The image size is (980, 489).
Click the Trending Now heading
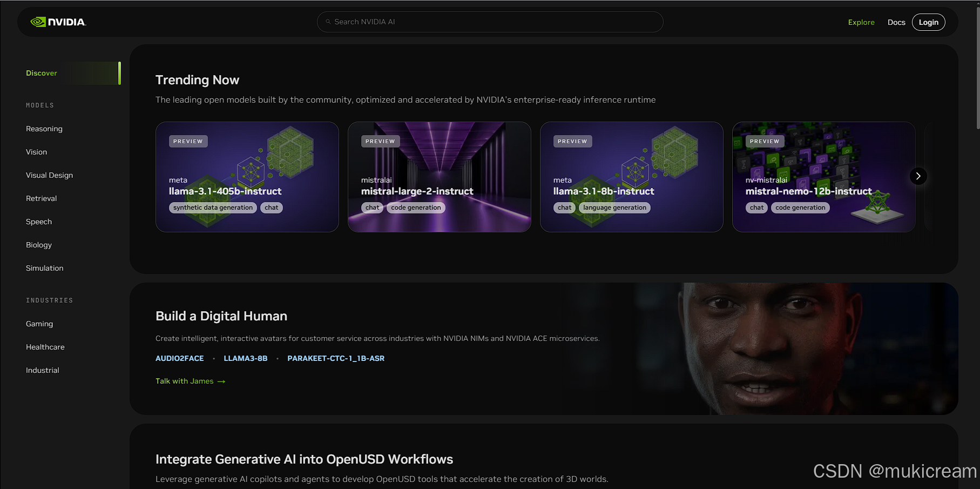pyautogui.click(x=197, y=80)
